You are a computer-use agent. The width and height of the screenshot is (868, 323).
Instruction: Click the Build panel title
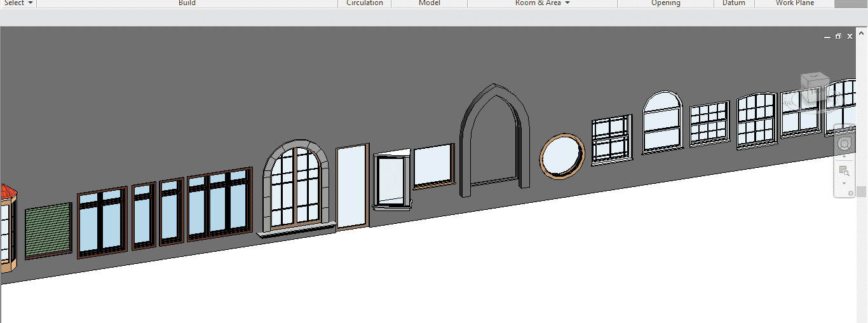(x=187, y=3)
